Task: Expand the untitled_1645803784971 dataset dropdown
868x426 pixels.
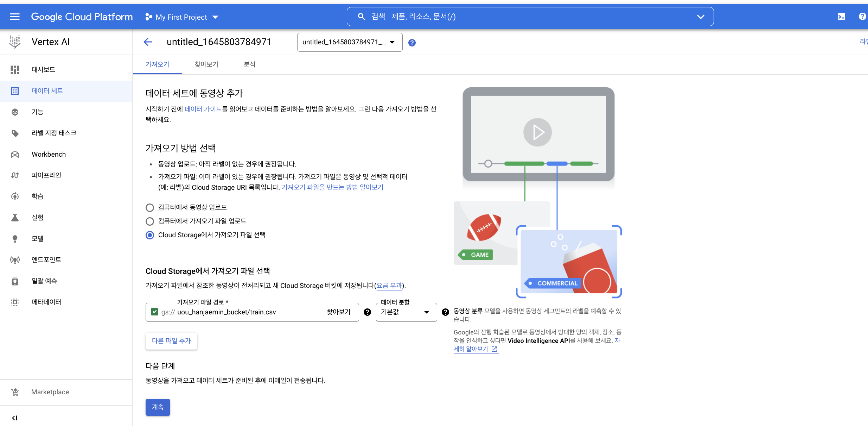Action: tap(349, 42)
